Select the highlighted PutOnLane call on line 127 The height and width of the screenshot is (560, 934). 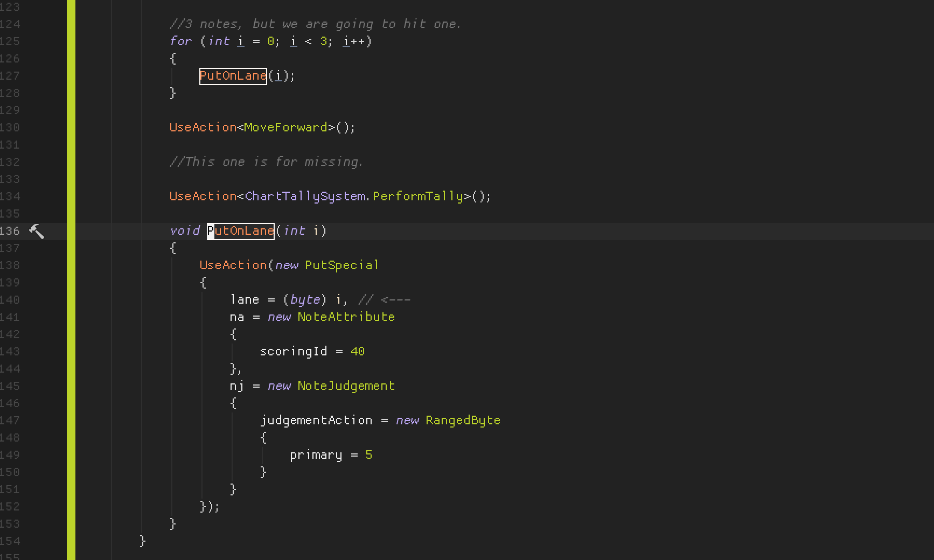(x=233, y=75)
